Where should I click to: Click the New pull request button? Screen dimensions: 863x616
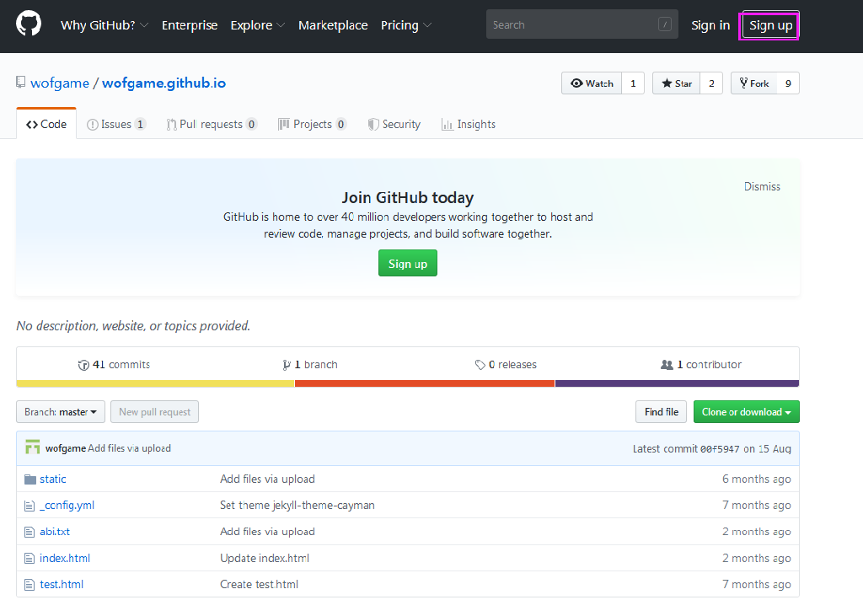coord(155,412)
